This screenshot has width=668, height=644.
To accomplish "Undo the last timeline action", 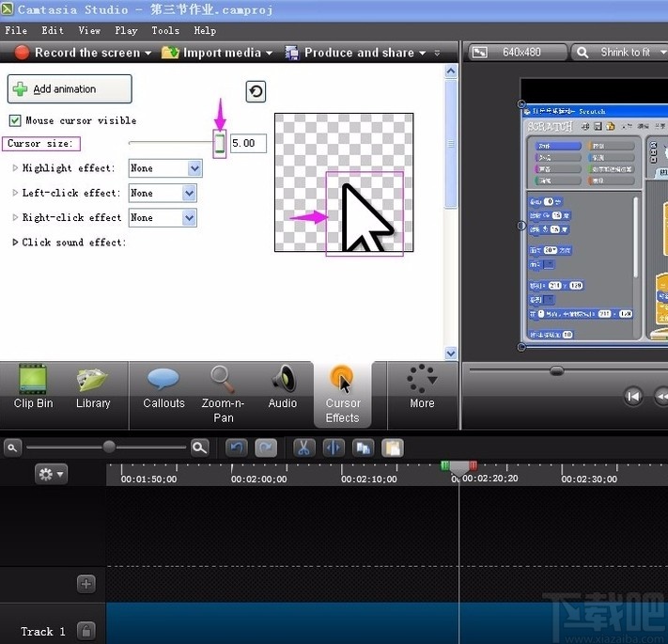I will tap(237, 448).
